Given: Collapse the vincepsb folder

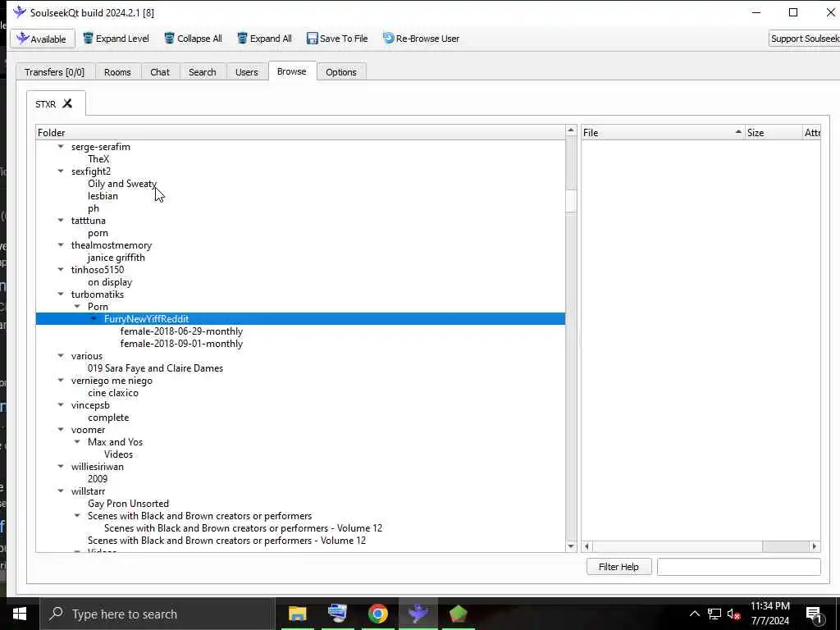Looking at the screenshot, I should pos(61,405).
